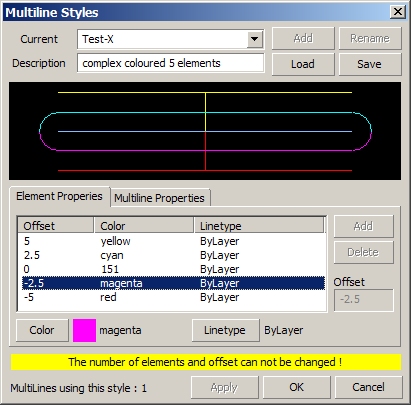Select the red element row with offset -5
The image size is (411, 405).
[173, 297]
